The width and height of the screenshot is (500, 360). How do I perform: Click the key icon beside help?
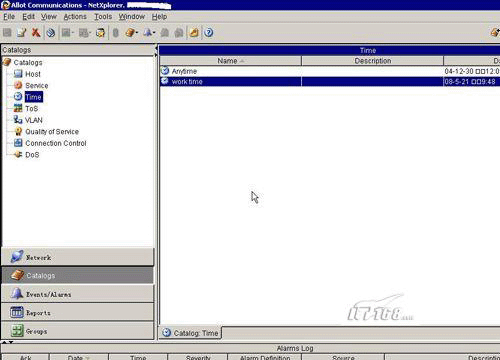pyautogui.click(x=194, y=32)
